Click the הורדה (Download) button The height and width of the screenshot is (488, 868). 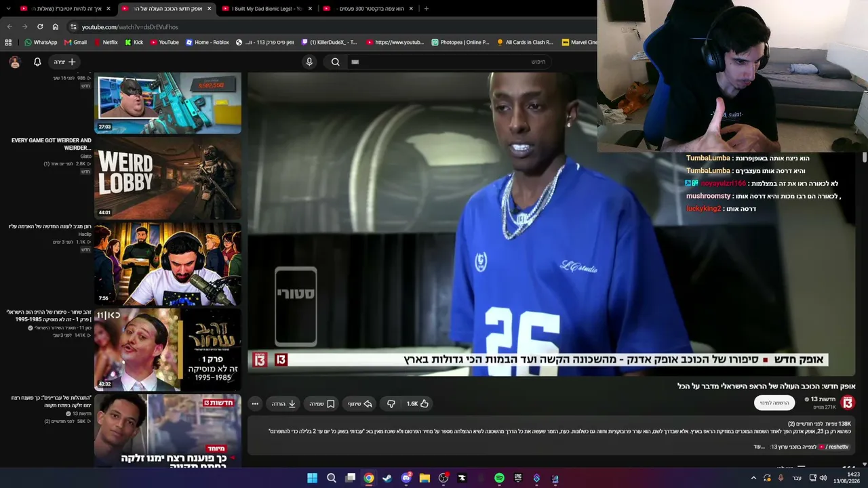(x=284, y=404)
